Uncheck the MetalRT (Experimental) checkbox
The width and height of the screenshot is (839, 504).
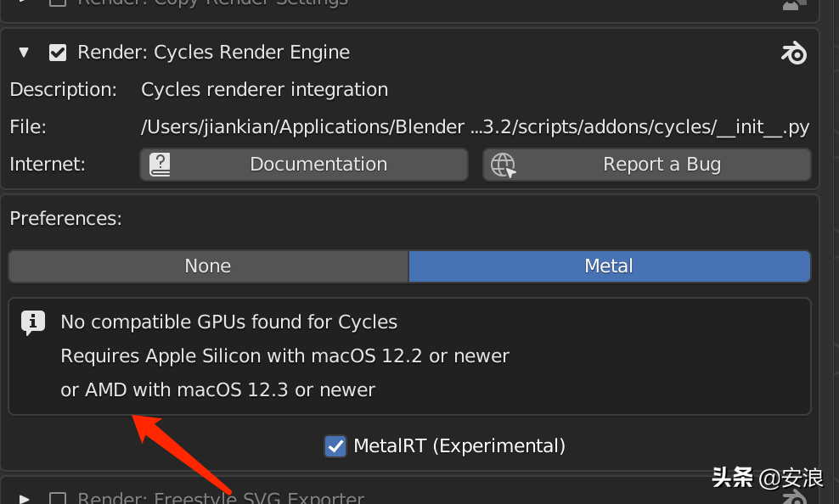(336, 445)
